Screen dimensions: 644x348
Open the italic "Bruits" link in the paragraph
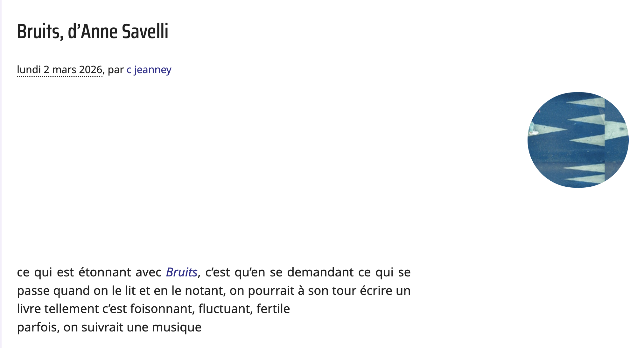(x=182, y=272)
